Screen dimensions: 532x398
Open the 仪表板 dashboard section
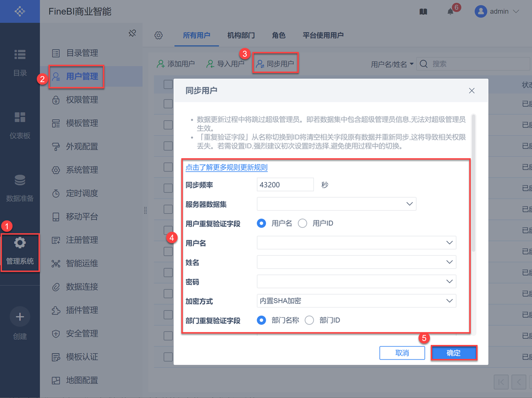click(20, 125)
